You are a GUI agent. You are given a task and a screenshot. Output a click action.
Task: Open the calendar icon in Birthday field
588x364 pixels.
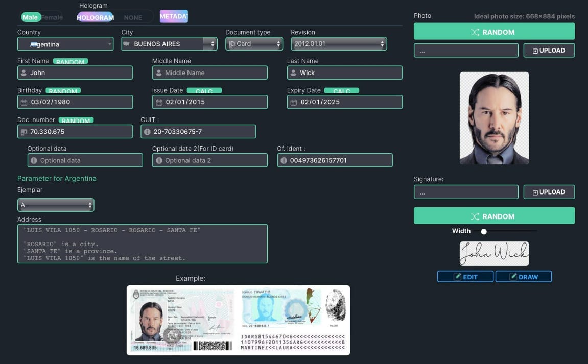(24, 102)
